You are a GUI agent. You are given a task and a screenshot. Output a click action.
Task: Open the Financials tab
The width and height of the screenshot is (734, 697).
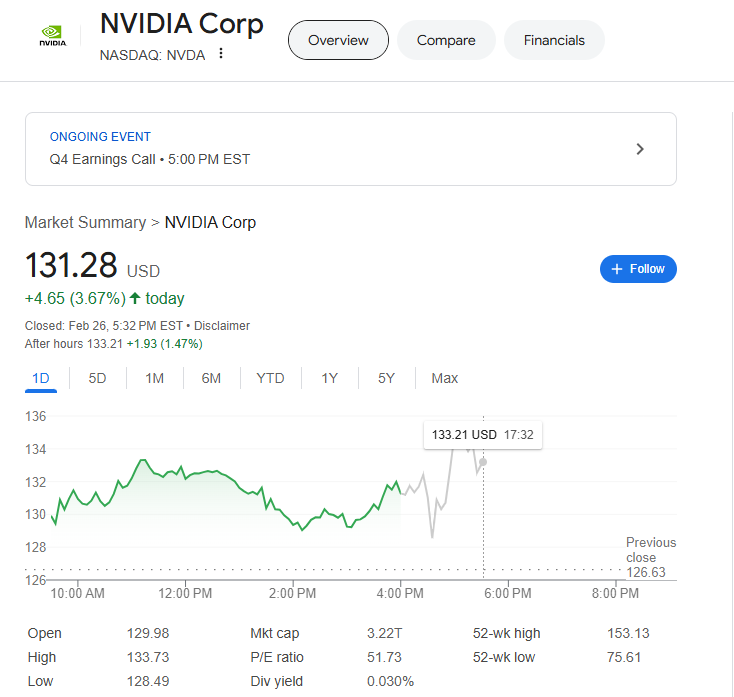tap(554, 40)
